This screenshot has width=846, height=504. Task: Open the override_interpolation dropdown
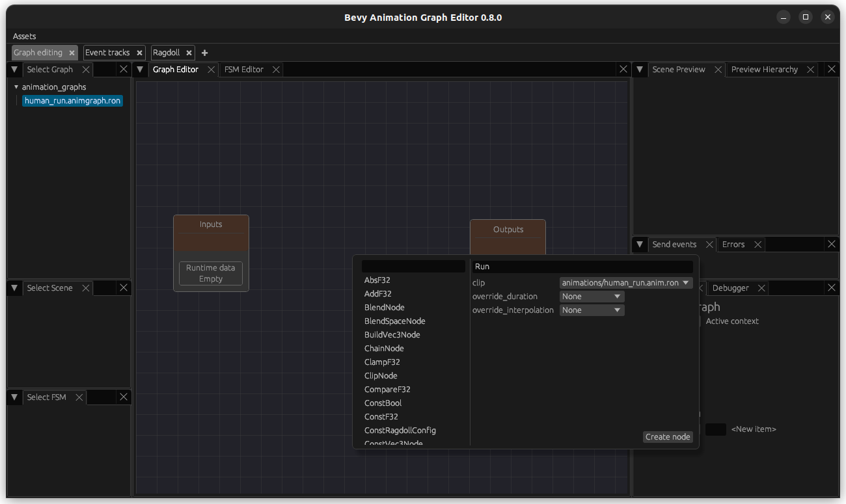[592, 310]
